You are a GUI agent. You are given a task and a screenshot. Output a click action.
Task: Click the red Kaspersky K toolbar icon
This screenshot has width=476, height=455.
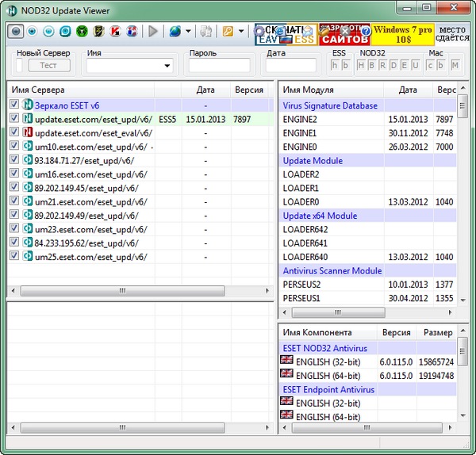[115, 32]
